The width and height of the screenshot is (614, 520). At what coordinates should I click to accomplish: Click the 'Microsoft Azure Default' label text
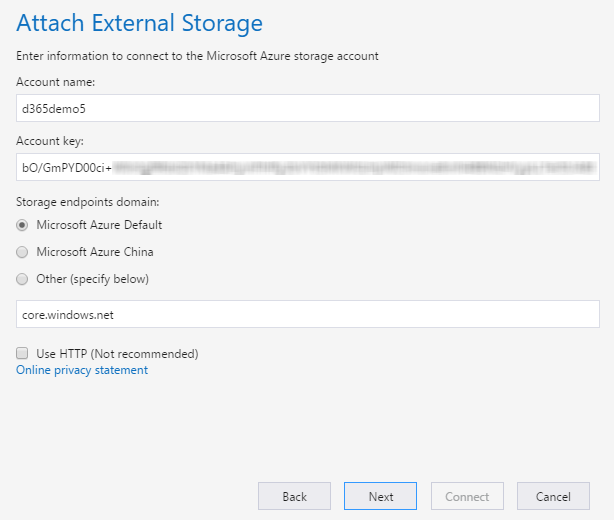[99, 225]
